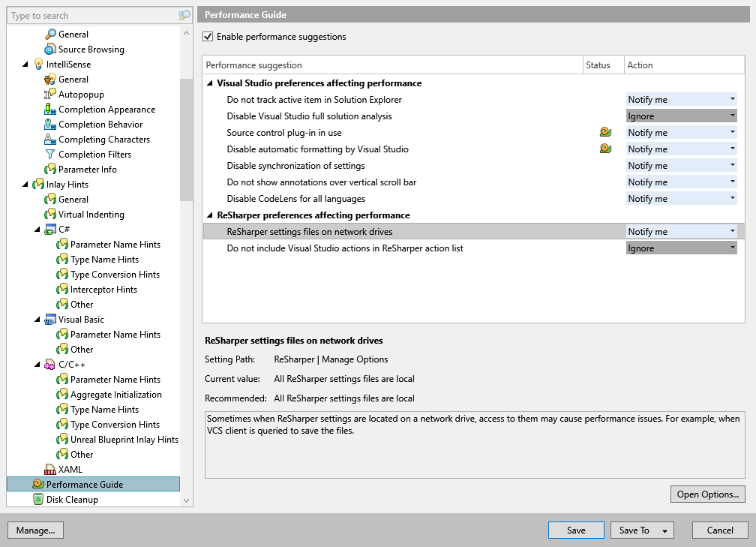Click the Visual Basic icon in the tree
Image resolution: width=756 pixels, height=547 pixels.
pyautogui.click(x=50, y=319)
